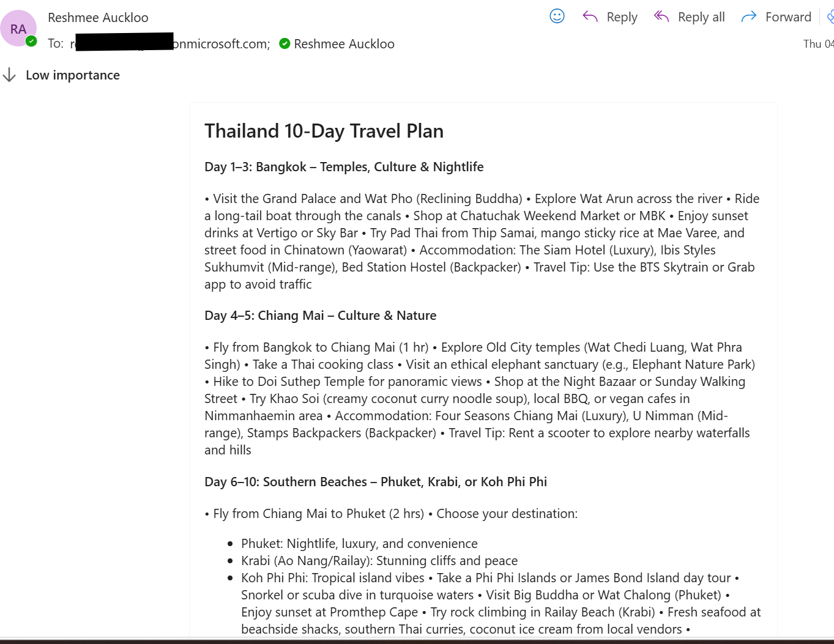Click the smiley face icon to react
Screen dimensions: 834x644
pos(557,17)
